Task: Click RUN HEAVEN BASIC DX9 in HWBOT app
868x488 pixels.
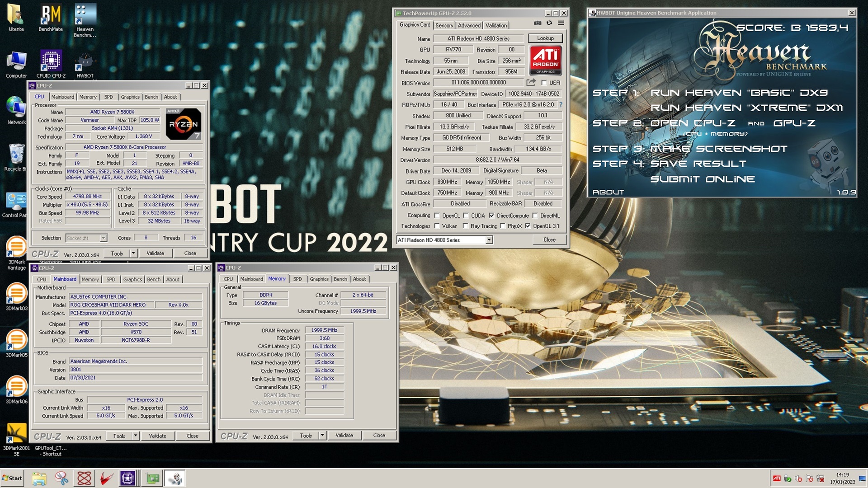Action: coord(739,93)
